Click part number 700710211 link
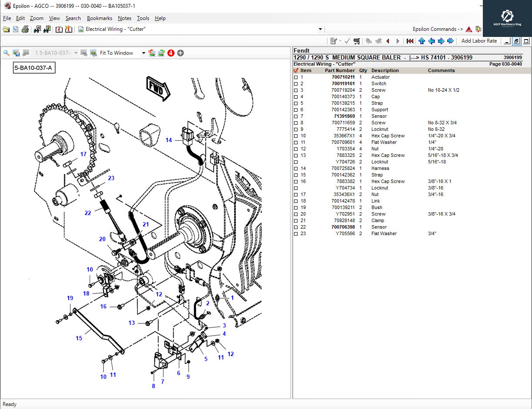The image size is (532, 409). 343,77
